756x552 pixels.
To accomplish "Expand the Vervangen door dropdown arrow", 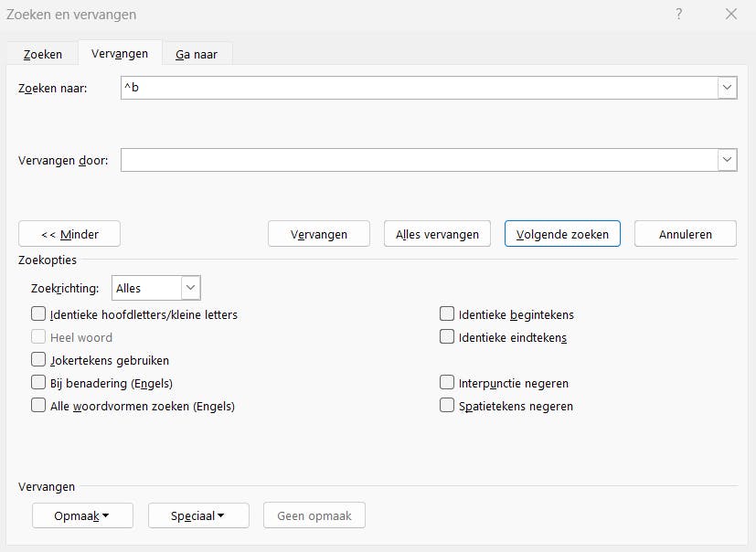I will point(728,160).
